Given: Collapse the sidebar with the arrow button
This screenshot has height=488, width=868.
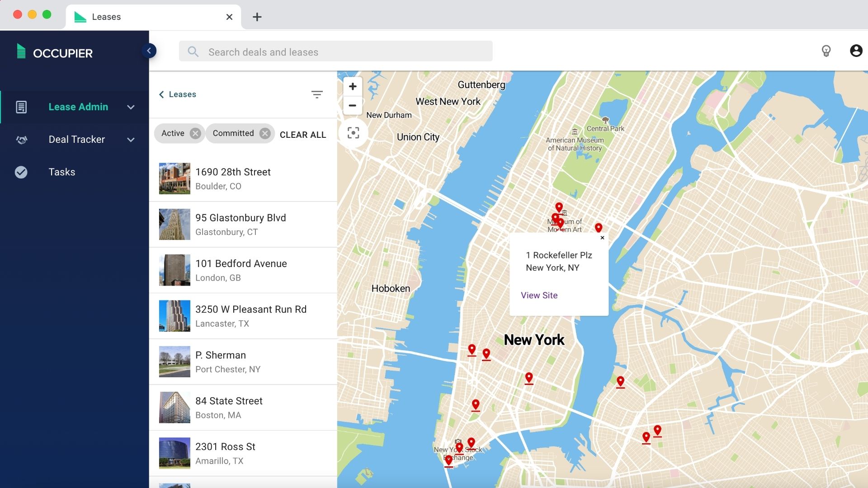Looking at the screenshot, I should 149,51.
